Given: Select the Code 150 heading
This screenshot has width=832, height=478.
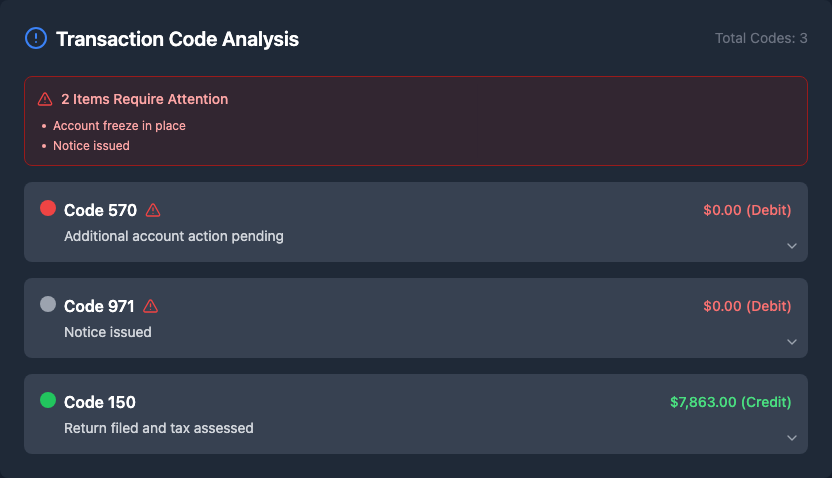Looking at the screenshot, I should pos(100,402).
